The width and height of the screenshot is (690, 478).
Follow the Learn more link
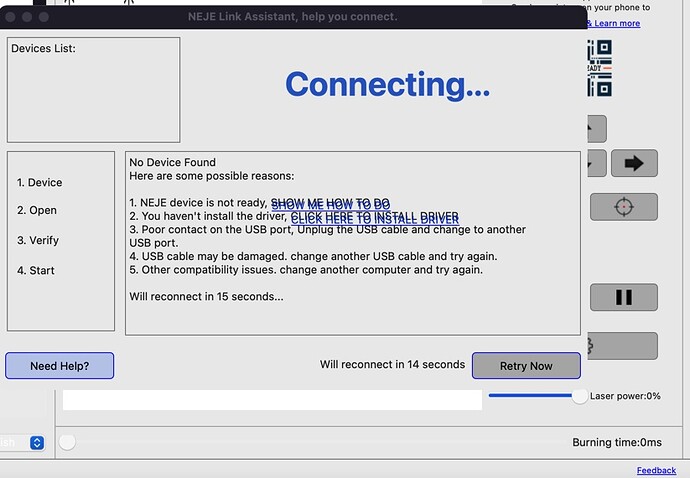coord(617,23)
